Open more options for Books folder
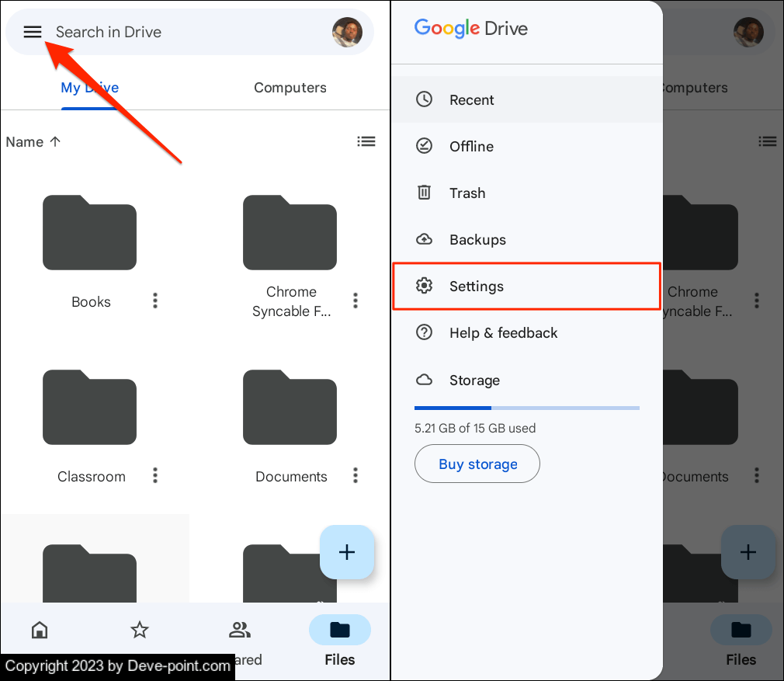784x681 pixels. [155, 301]
